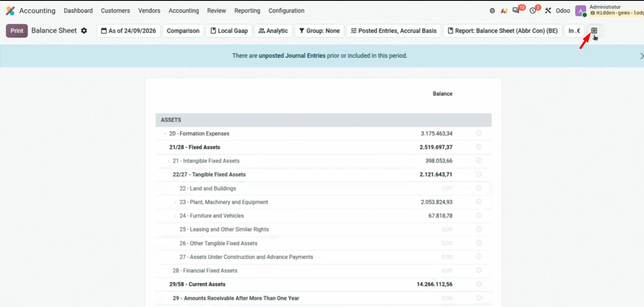The height and width of the screenshot is (307, 644).
Task: Expand 23 - Plant, Machinery and Equipment row
Action: click(175, 202)
